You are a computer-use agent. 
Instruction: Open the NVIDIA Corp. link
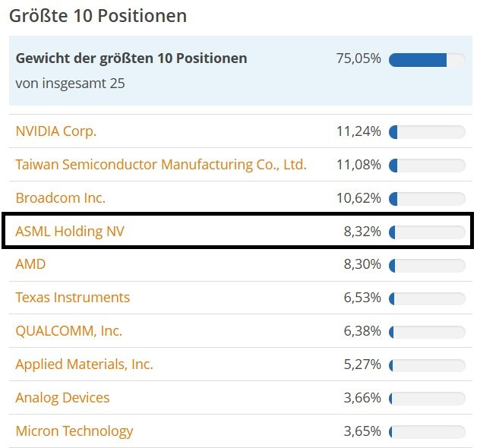coord(56,131)
